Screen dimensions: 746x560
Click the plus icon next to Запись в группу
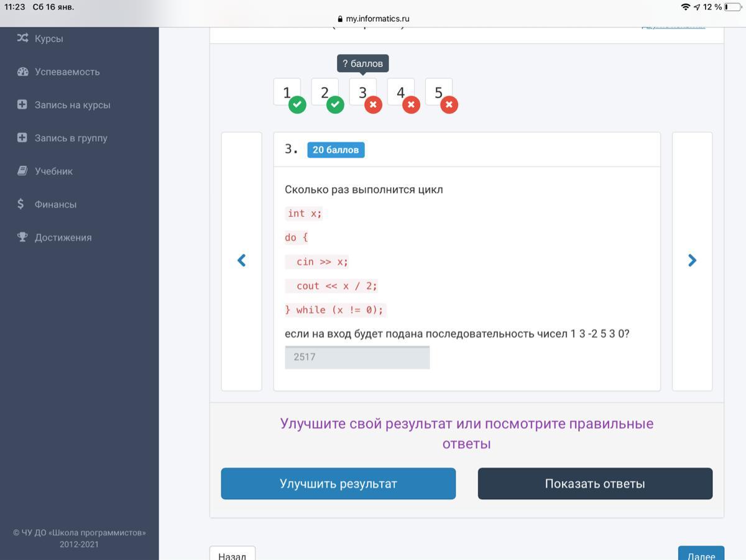pos(22,137)
